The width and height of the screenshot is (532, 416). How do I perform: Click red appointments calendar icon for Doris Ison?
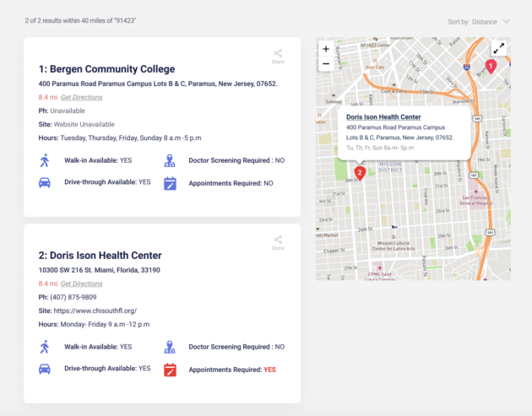tap(170, 370)
